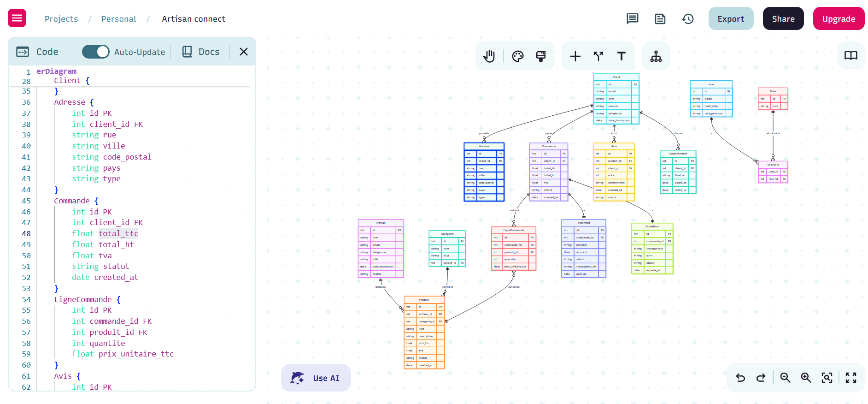
Task: Close the code panel
Action: click(244, 52)
